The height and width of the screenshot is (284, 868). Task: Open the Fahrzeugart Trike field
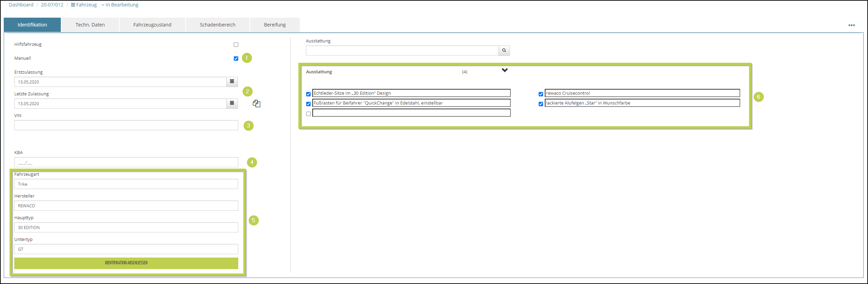(126, 184)
